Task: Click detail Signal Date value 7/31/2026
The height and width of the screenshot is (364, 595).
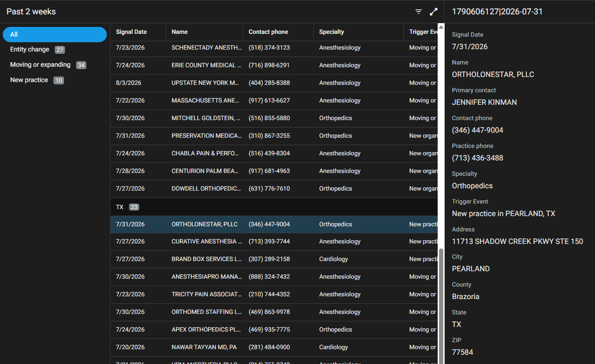Action: 470,47
